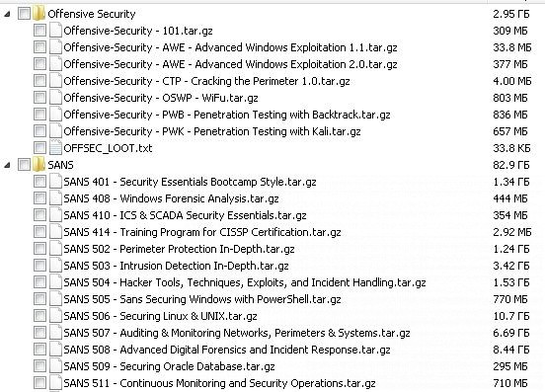Viewport: 545px width, 392px height.
Task: Enable checkbox for SANS 504 Hacker Tools
Action: pyautogui.click(x=39, y=282)
